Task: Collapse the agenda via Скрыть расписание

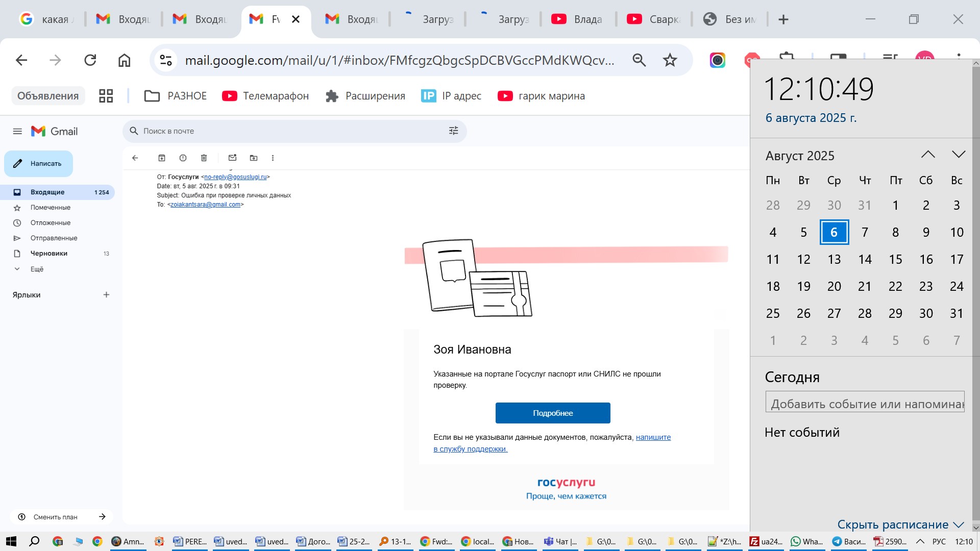Action: coord(901,524)
